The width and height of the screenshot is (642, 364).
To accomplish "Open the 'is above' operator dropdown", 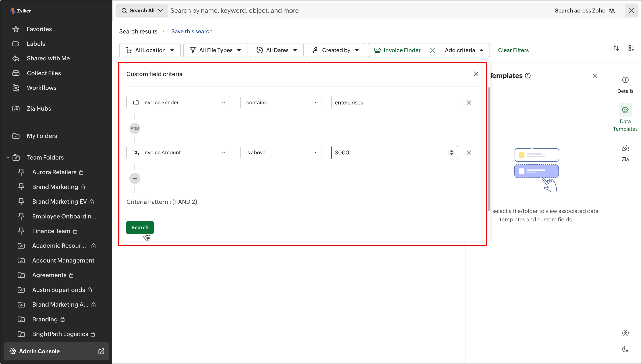I will pyautogui.click(x=281, y=153).
